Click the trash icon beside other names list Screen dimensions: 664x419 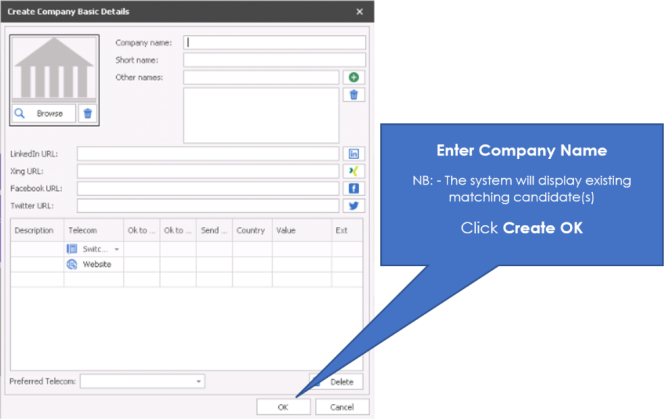[x=353, y=95]
